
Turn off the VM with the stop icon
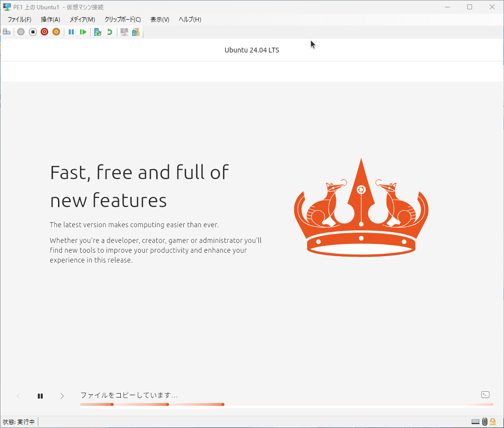click(33, 32)
